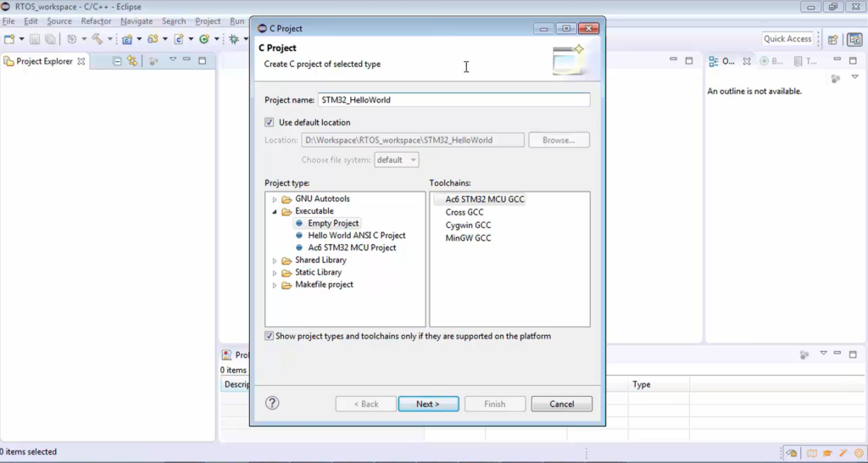Toggle Show project types only if supported
Viewport: 868px width, 463px height.
pos(269,336)
